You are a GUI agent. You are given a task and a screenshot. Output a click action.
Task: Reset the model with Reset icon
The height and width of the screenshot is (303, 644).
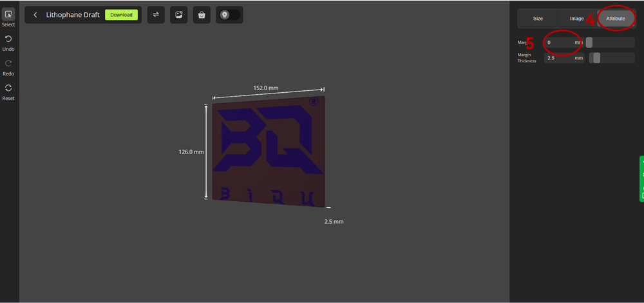pos(8,88)
